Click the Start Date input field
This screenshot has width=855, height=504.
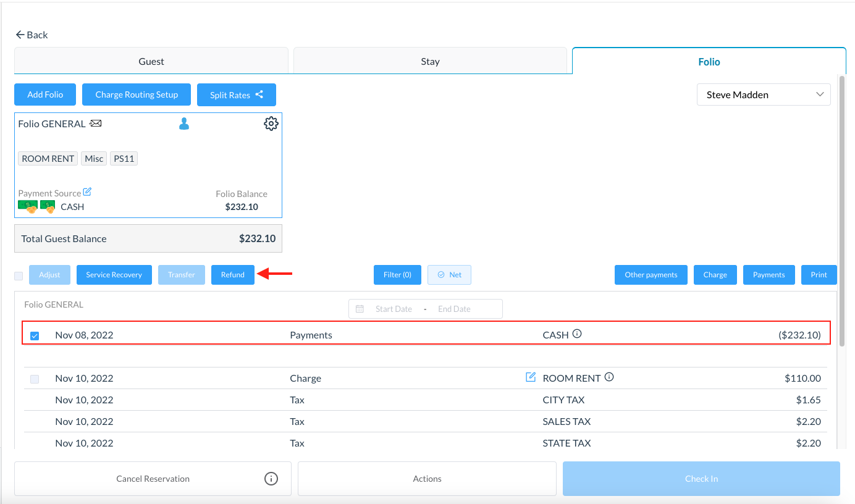[394, 309]
